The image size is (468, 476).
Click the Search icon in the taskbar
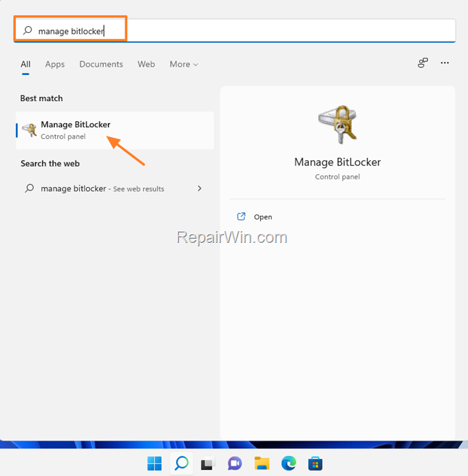pos(182,463)
